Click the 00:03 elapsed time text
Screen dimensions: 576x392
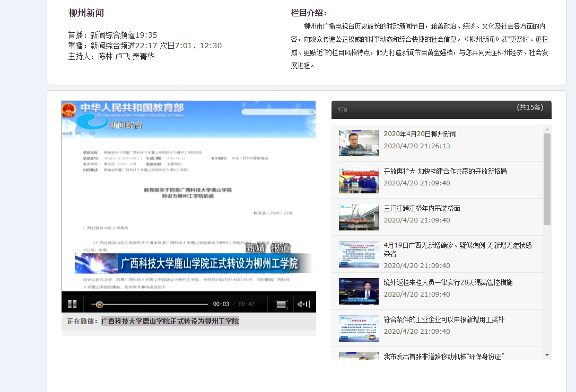(x=221, y=304)
